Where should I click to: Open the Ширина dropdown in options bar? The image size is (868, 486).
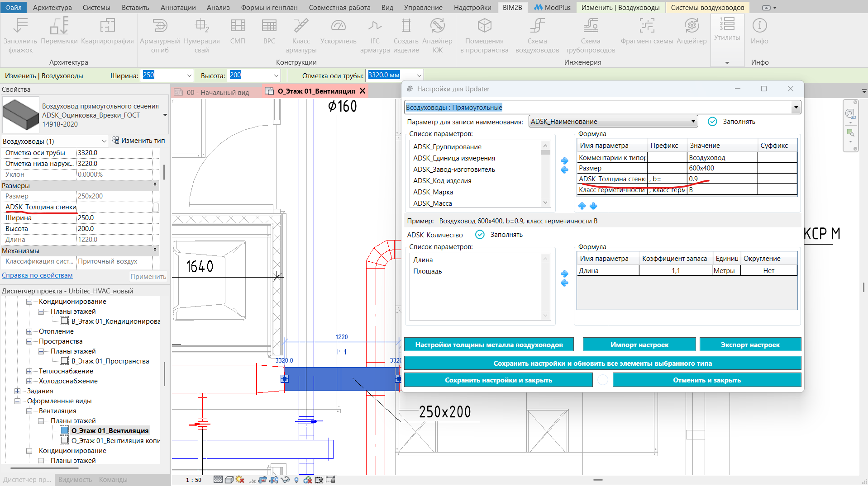tap(189, 75)
